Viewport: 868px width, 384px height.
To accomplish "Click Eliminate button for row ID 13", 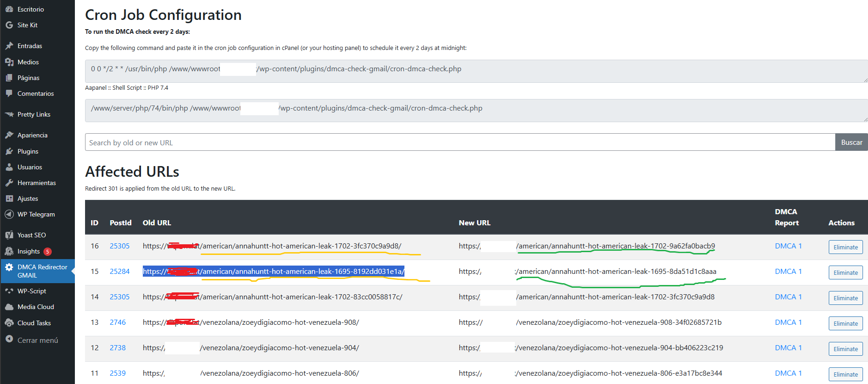I will [845, 323].
